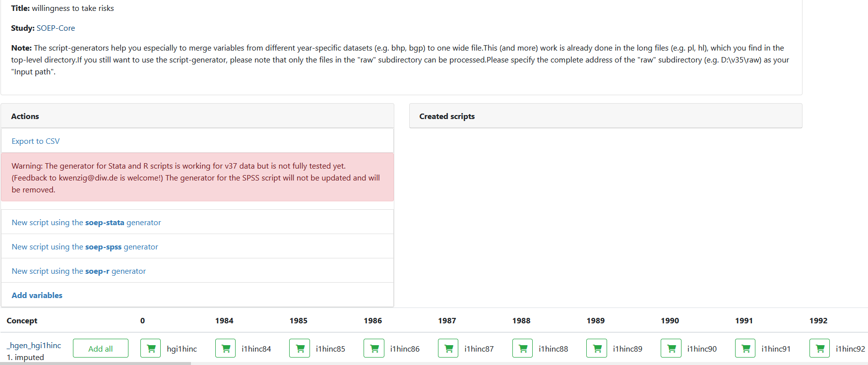This screenshot has width=868, height=365.
Task: Add i1hinc89 with its cart icon
Action: click(597, 348)
